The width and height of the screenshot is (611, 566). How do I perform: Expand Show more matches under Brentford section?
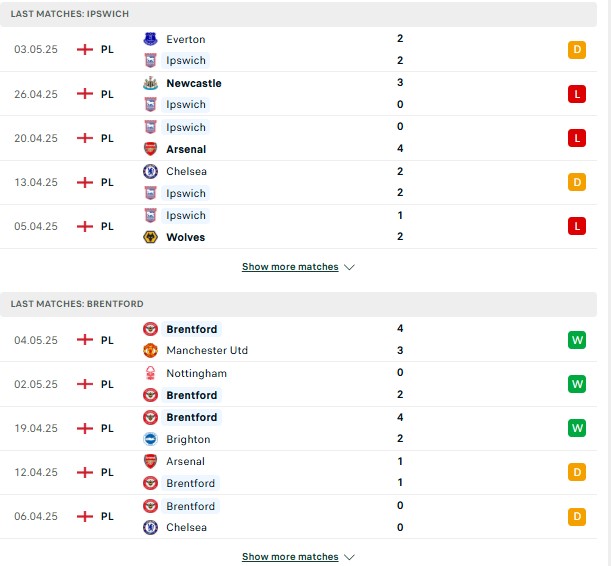pyautogui.click(x=290, y=557)
